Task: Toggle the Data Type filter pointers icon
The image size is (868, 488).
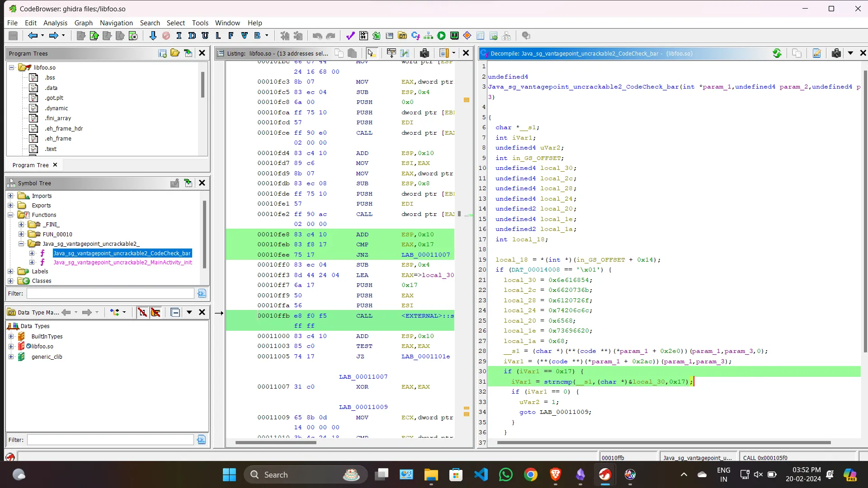Action: [x=156, y=312]
